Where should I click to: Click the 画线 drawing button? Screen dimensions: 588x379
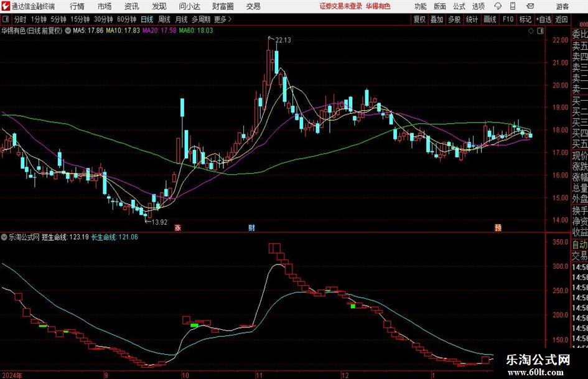pyautogui.click(x=490, y=19)
